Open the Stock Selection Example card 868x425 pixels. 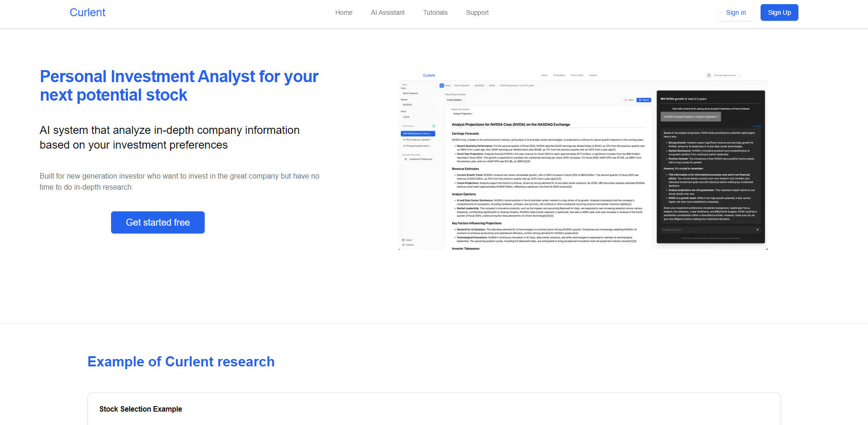[141, 409]
